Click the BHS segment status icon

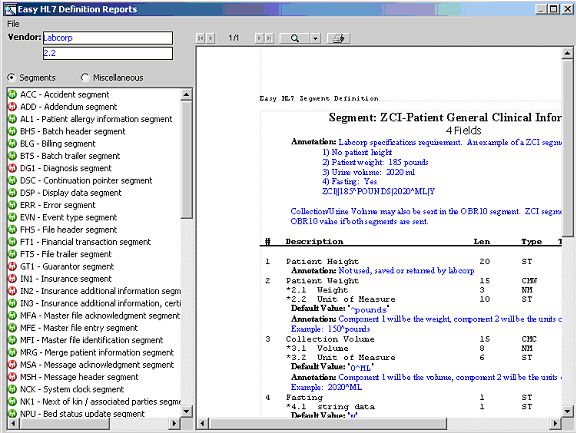pos(12,131)
